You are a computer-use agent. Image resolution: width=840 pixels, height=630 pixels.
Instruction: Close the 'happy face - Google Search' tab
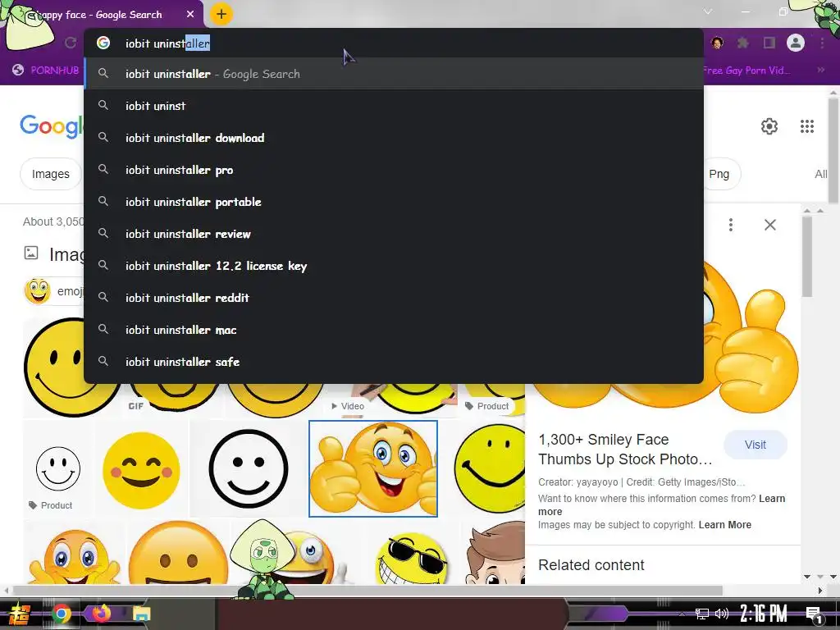click(x=190, y=15)
